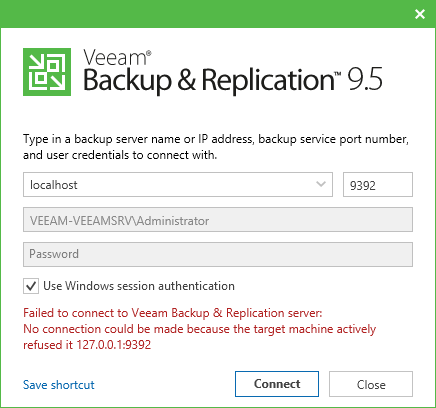Close the dialog with the white X
The image size is (436, 408).
[420, 14]
